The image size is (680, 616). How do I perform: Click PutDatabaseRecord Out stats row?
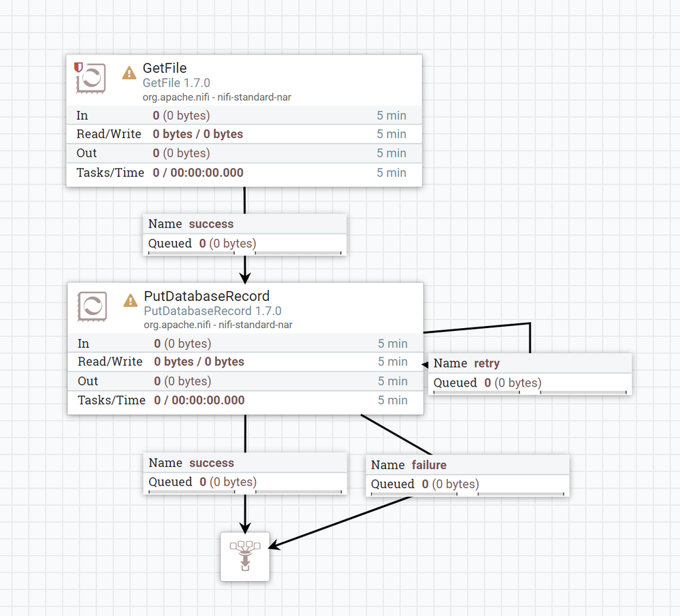[246, 381]
